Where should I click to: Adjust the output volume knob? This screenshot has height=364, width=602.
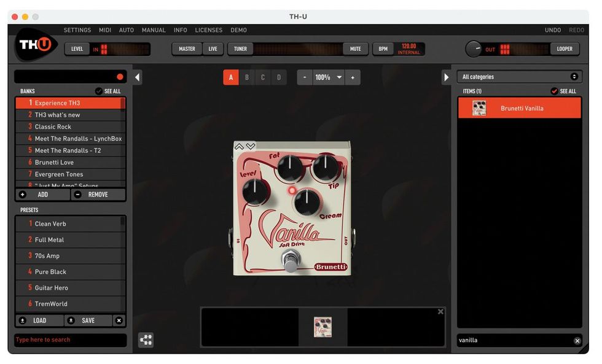pyautogui.click(x=474, y=49)
